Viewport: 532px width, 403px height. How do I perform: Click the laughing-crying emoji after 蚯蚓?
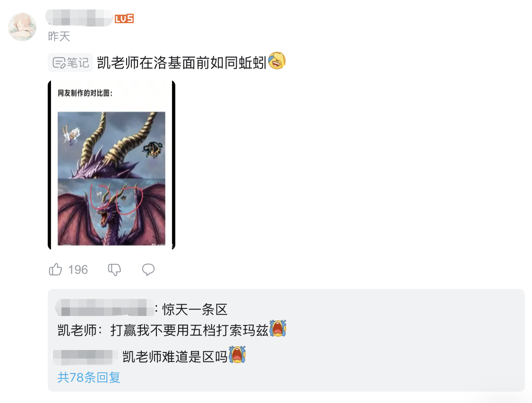click(x=277, y=61)
